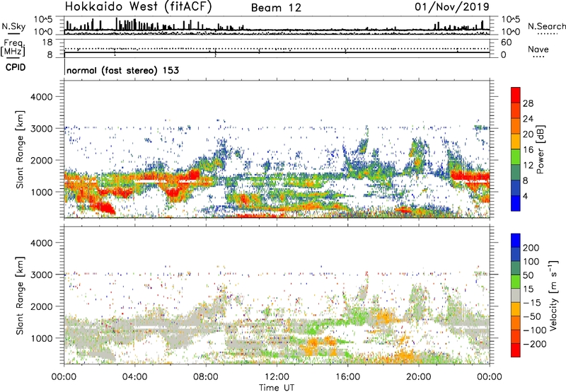Click the '200' Velocity colorbar tick label
The width and height of the screenshot is (566, 392).
pyautogui.click(x=531, y=248)
